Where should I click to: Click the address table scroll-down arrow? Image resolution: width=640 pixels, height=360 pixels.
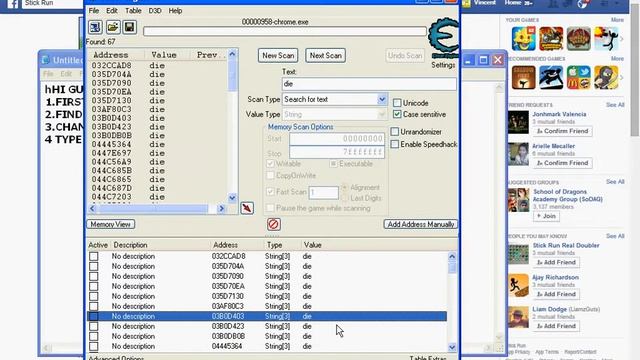tap(452, 347)
